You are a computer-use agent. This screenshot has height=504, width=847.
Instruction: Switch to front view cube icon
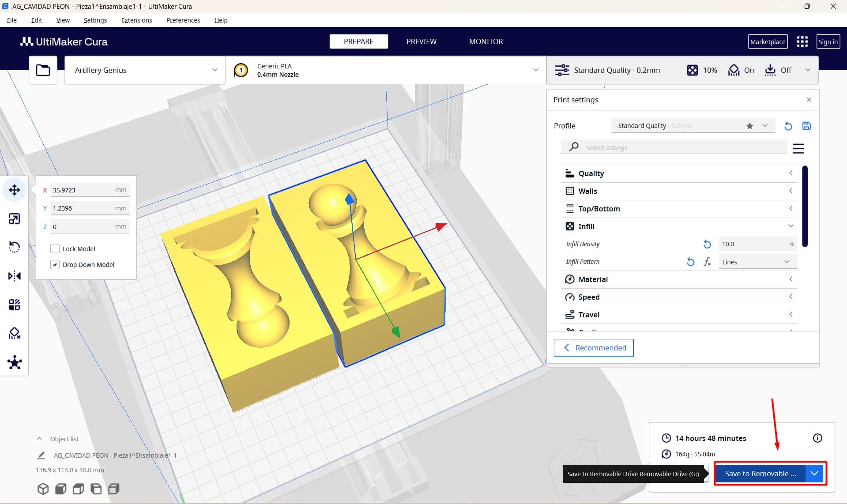pyautogui.click(x=60, y=489)
